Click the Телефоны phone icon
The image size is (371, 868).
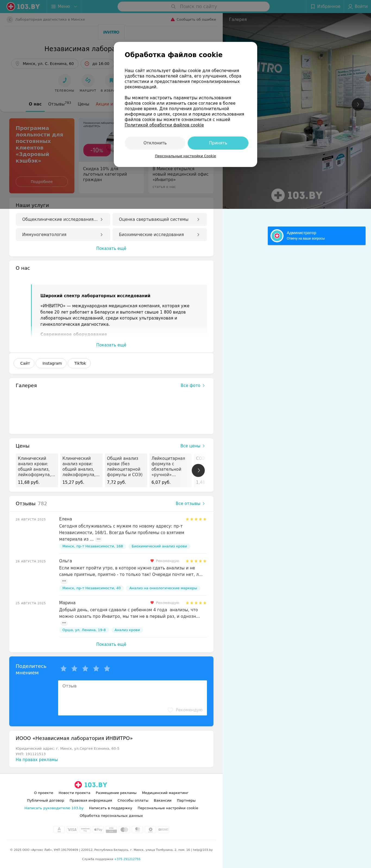(x=64, y=80)
